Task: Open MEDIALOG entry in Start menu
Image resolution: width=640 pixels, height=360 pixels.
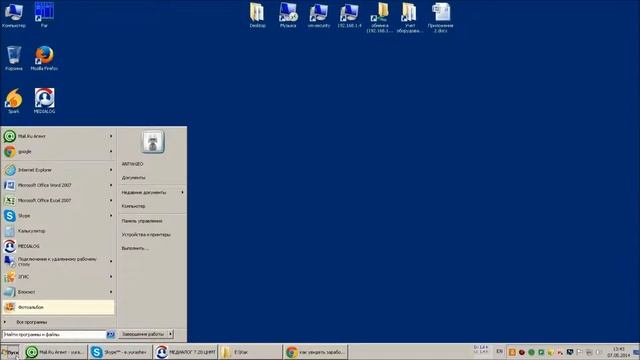Action: tap(58, 246)
